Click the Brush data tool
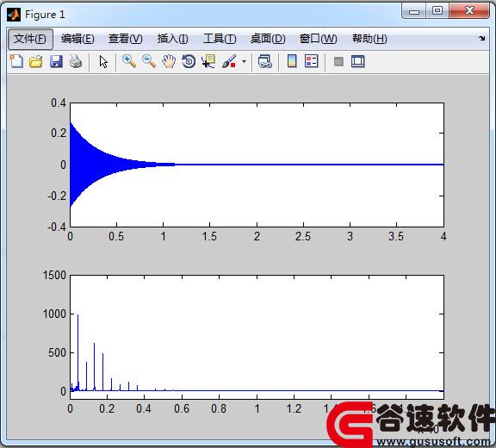This screenshot has height=448, width=496. (x=229, y=61)
